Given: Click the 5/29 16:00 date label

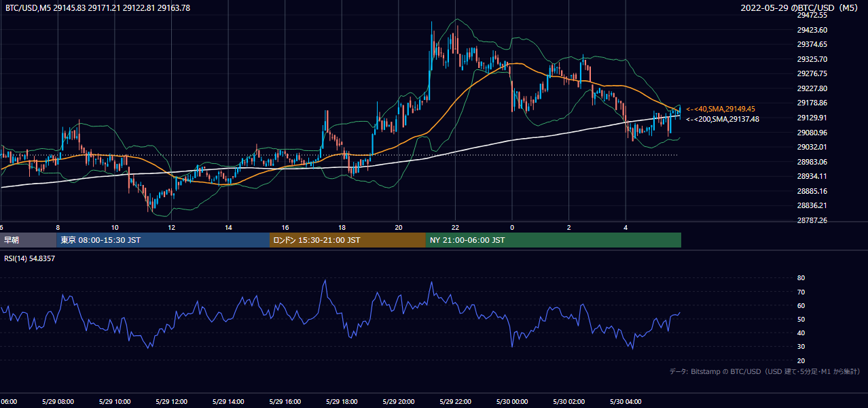Looking at the screenshot, I should click(x=285, y=401).
